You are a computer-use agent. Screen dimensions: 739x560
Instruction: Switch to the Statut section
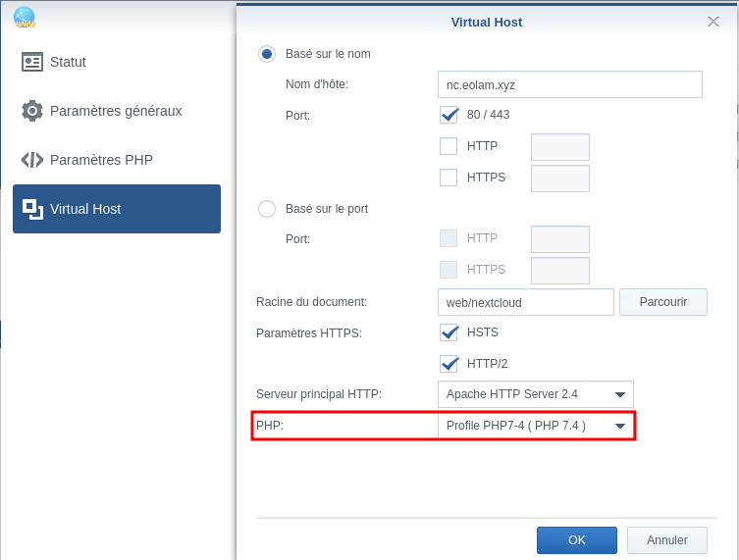click(x=68, y=62)
